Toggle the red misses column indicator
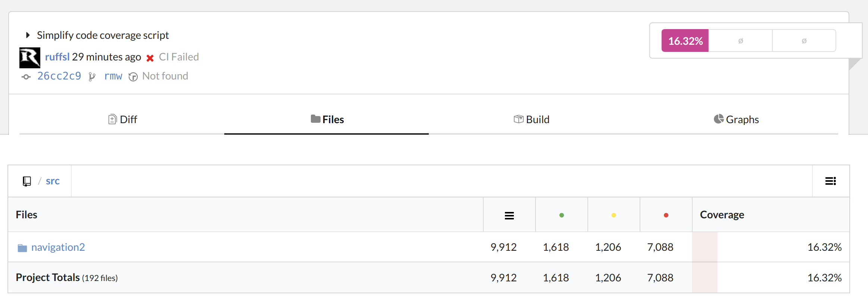The image size is (868, 306). [666, 215]
